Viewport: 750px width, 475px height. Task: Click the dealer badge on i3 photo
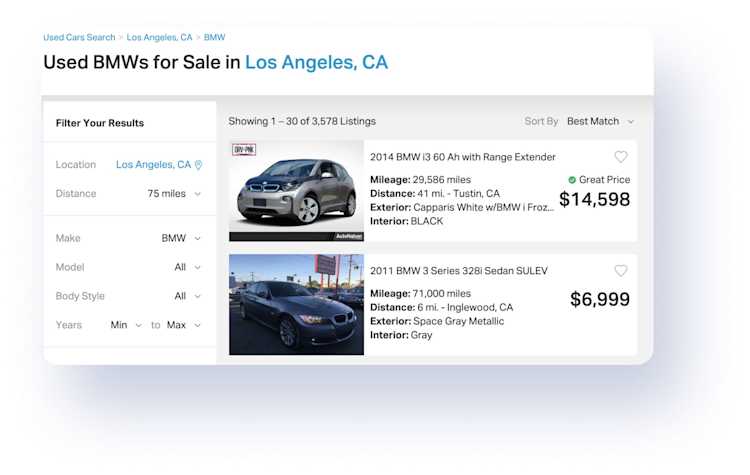[244, 150]
